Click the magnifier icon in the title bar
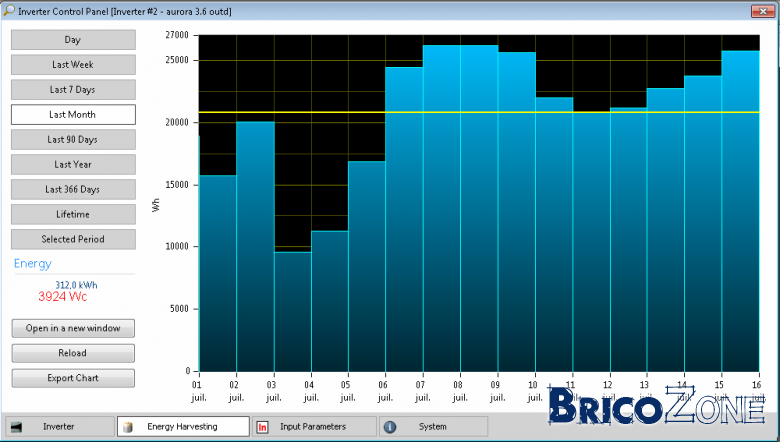The image size is (780, 442). [9, 10]
